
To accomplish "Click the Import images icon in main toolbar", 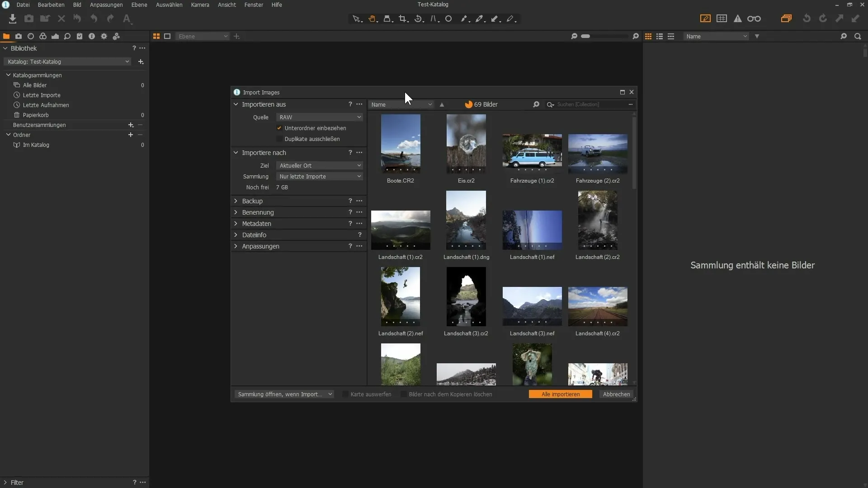I will [13, 19].
